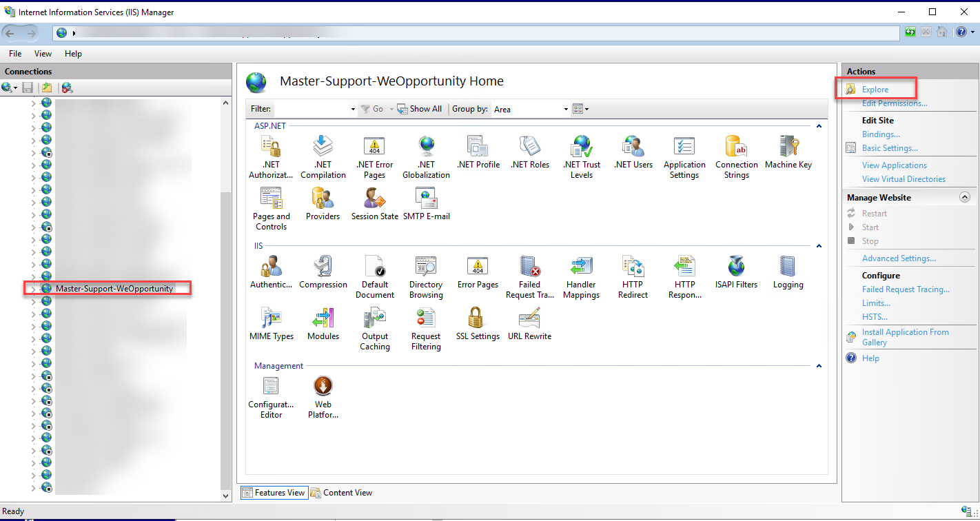This screenshot has width=980, height=521.
Task: Open .NET Error Pages feature
Action: click(x=374, y=156)
